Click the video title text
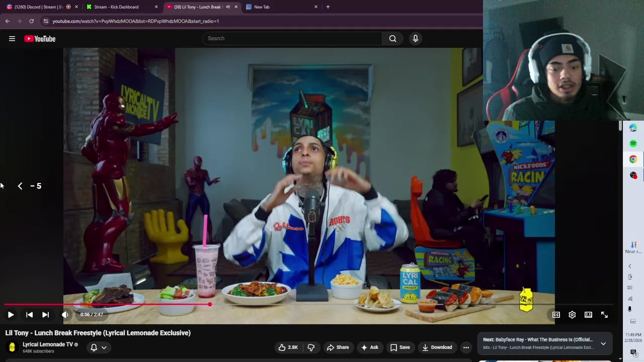The image size is (644, 362). 98,333
